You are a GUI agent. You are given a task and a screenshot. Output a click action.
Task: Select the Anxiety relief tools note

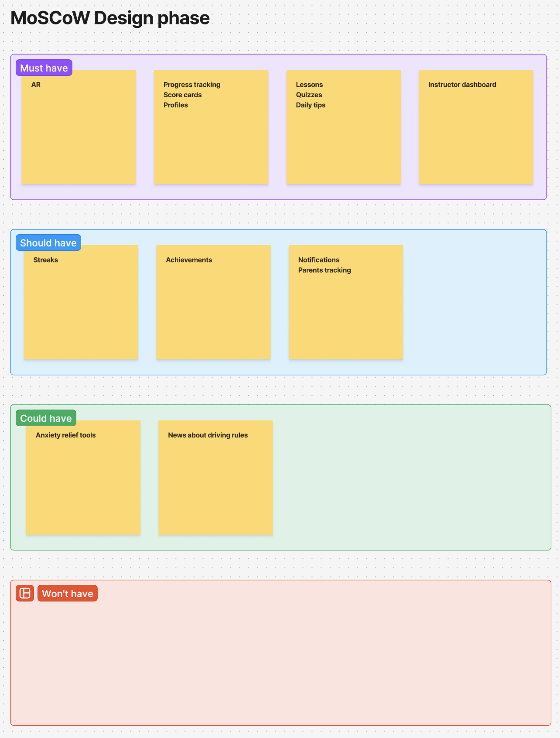(x=83, y=480)
